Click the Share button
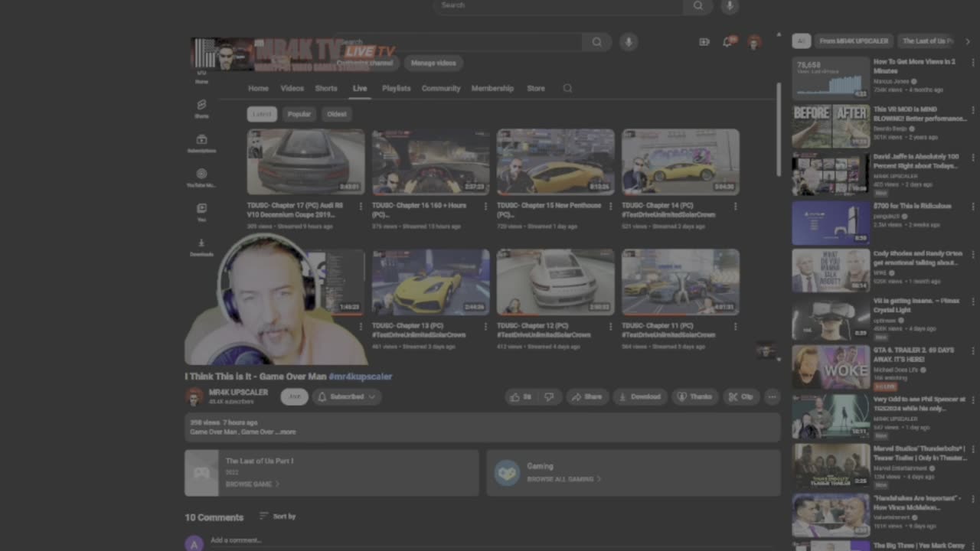 tap(586, 396)
